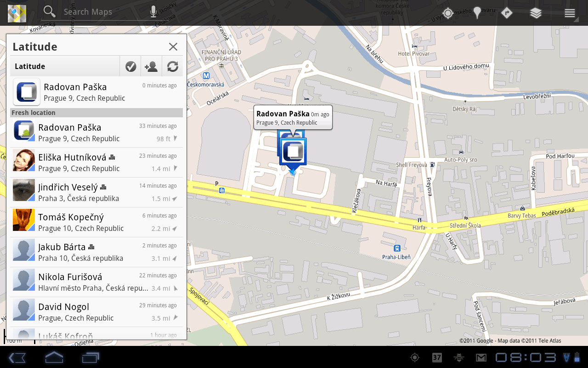The height and width of the screenshot is (368, 588).
Task: Add friends with the plus-person icon
Action: pyautogui.click(x=151, y=66)
